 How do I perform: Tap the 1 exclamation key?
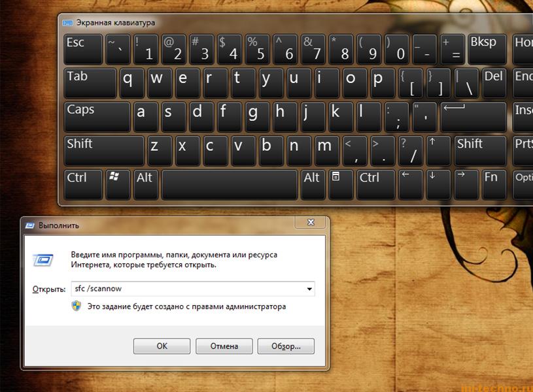tap(146, 49)
